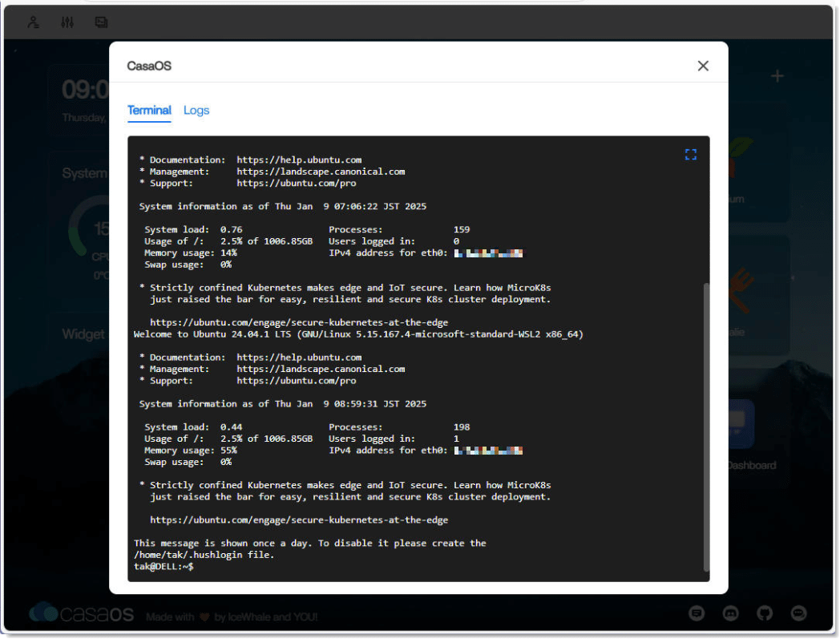Open the terminal icon in top bar
840x639 pixels.
pyautogui.click(x=101, y=22)
